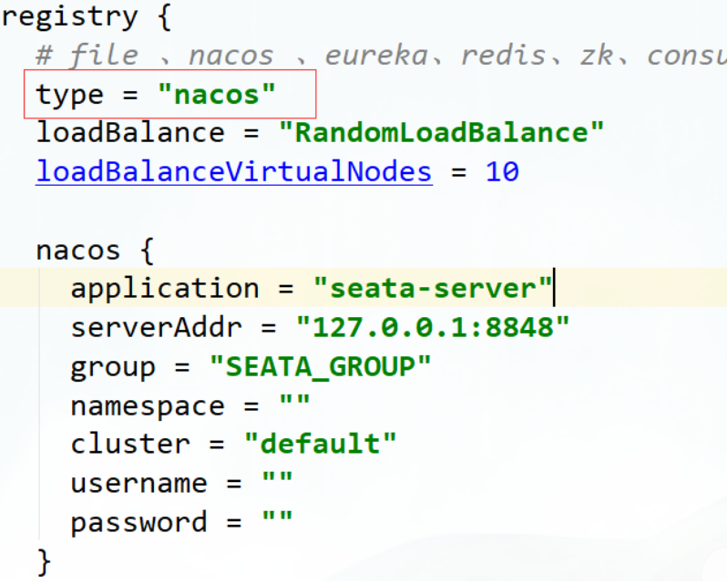Click the loadBalance property name
The image size is (728, 584).
130,133
